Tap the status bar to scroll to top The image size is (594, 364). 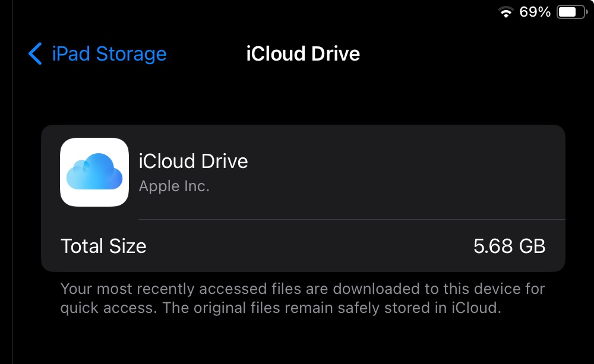[x=297, y=11]
